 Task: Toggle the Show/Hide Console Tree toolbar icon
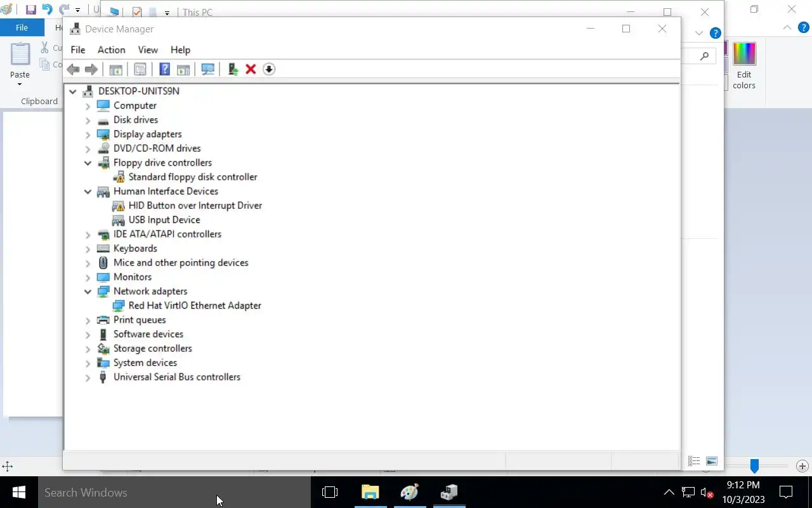(116, 69)
